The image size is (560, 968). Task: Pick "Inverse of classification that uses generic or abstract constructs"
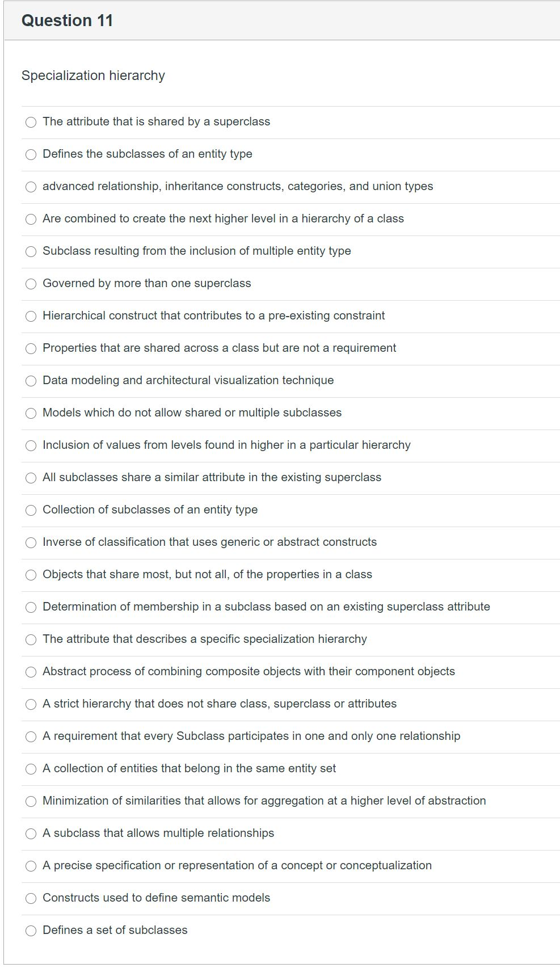tap(30, 542)
